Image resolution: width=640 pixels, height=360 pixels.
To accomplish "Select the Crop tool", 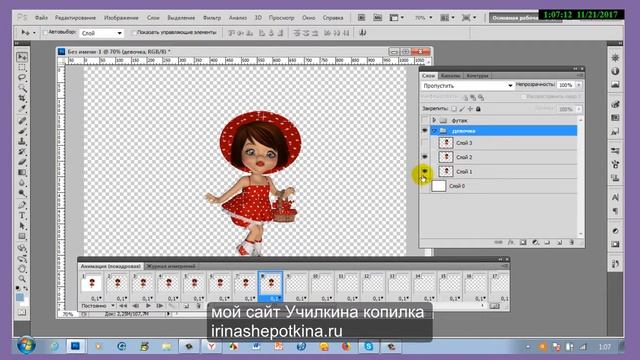I will (x=22, y=98).
